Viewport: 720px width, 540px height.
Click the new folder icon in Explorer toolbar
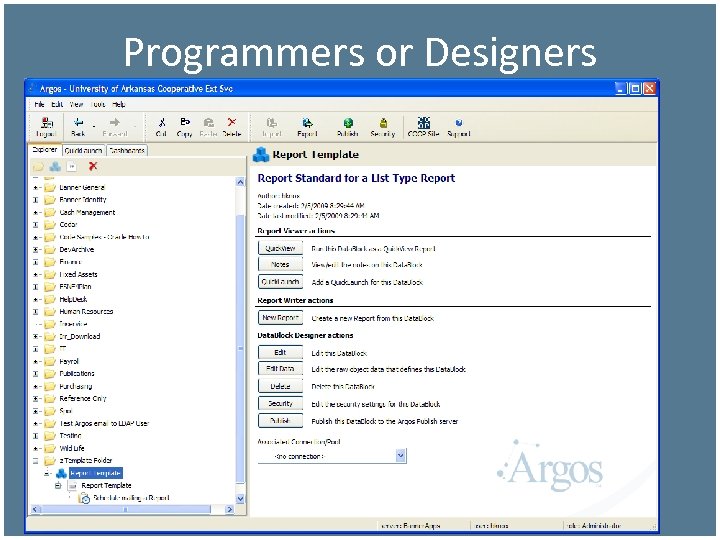pyautogui.click(x=39, y=167)
